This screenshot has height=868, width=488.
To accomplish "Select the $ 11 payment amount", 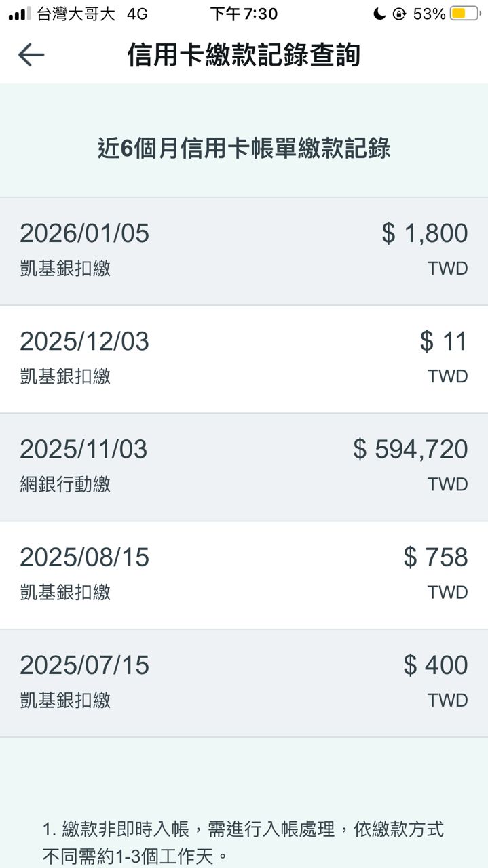I will pyautogui.click(x=443, y=341).
